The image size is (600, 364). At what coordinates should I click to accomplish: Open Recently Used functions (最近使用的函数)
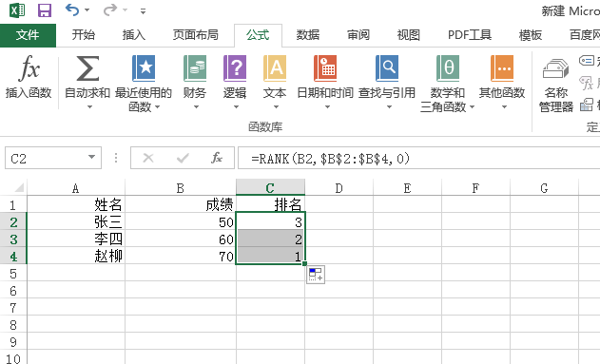(144, 83)
